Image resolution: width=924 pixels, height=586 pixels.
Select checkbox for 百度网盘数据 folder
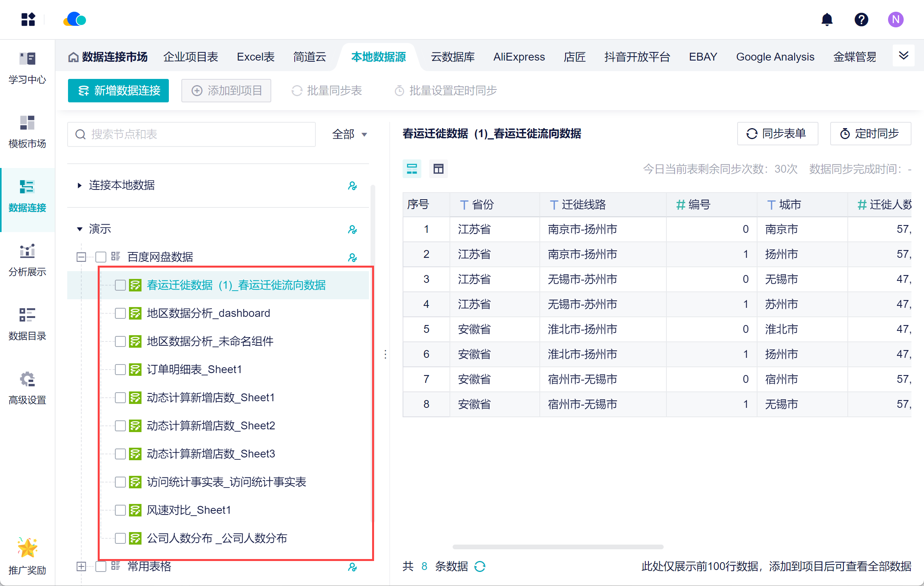coord(101,257)
